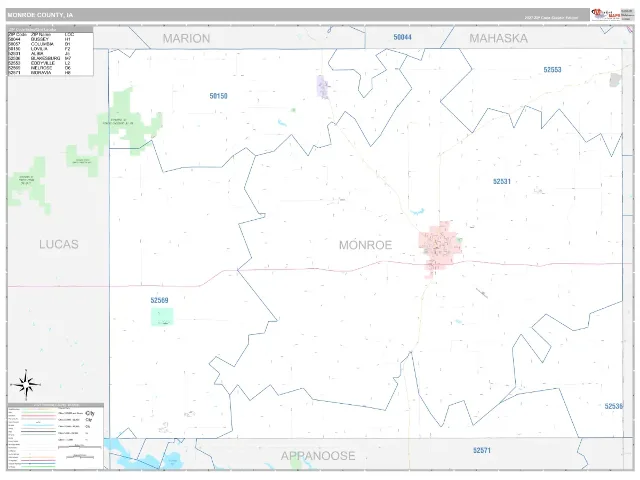Click ZIP code label 50150

218,96
